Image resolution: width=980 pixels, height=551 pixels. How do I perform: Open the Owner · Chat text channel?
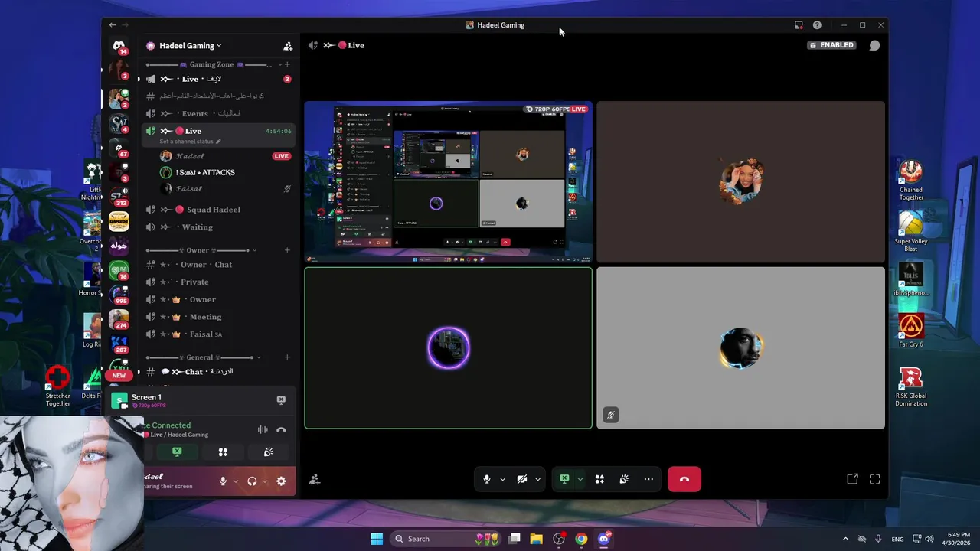(x=218, y=265)
